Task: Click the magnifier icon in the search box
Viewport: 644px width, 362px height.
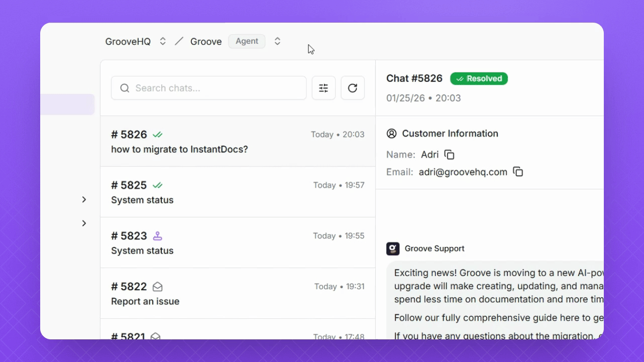Action: pos(125,88)
